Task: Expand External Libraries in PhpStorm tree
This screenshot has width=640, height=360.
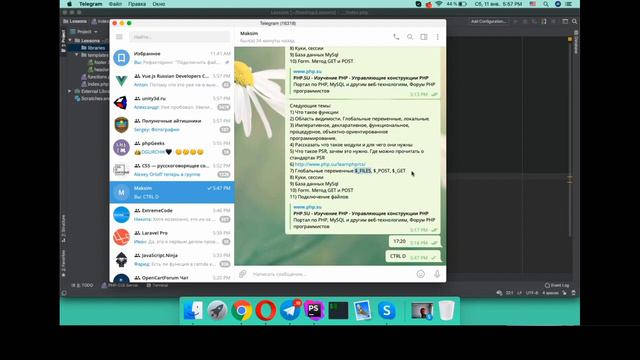Action: (x=70, y=91)
